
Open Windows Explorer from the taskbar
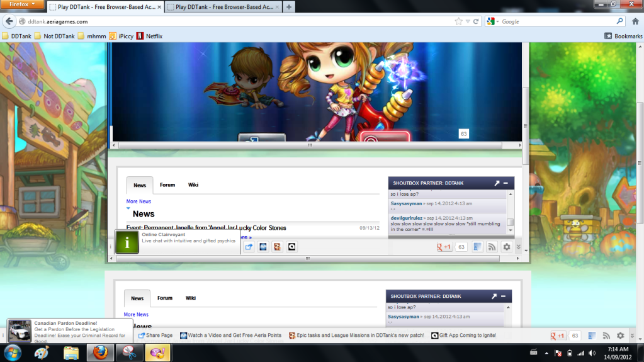pyautogui.click(x=71, y=353)
